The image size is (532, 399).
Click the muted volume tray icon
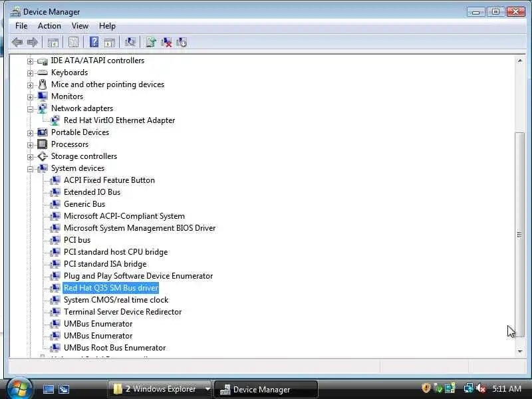point(481,388)
